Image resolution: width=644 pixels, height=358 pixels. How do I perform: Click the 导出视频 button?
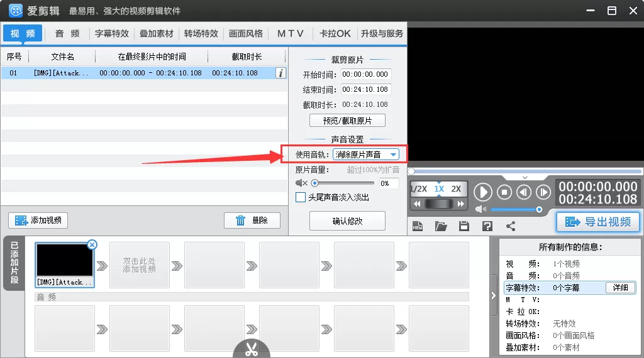tap(599, 222)
